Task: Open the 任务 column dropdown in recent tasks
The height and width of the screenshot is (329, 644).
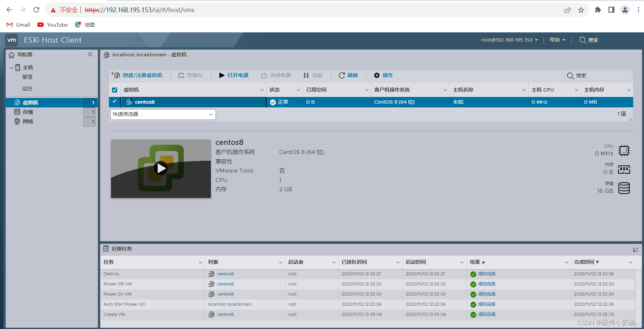Action: click(x=200, y=262)
